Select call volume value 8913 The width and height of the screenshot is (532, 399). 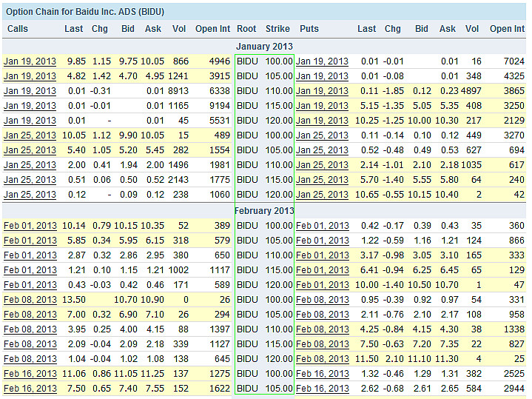[178, 91]
